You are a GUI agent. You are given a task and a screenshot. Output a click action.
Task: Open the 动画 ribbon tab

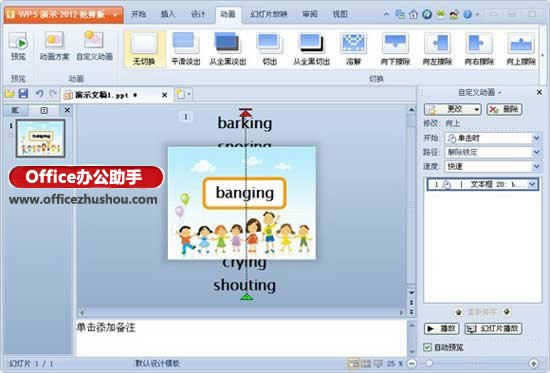[228, 14]
